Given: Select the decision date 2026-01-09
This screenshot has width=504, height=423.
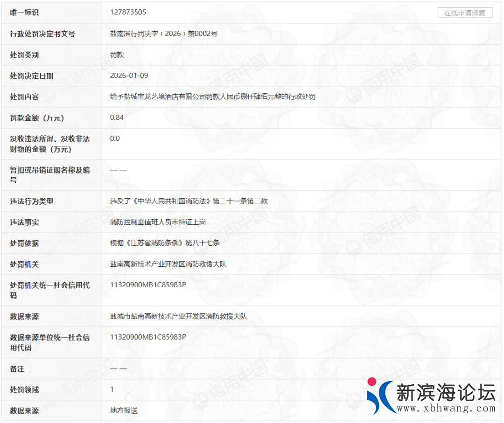Looking at the screenshot, I should pyautogui.click(x=129, y=76).
